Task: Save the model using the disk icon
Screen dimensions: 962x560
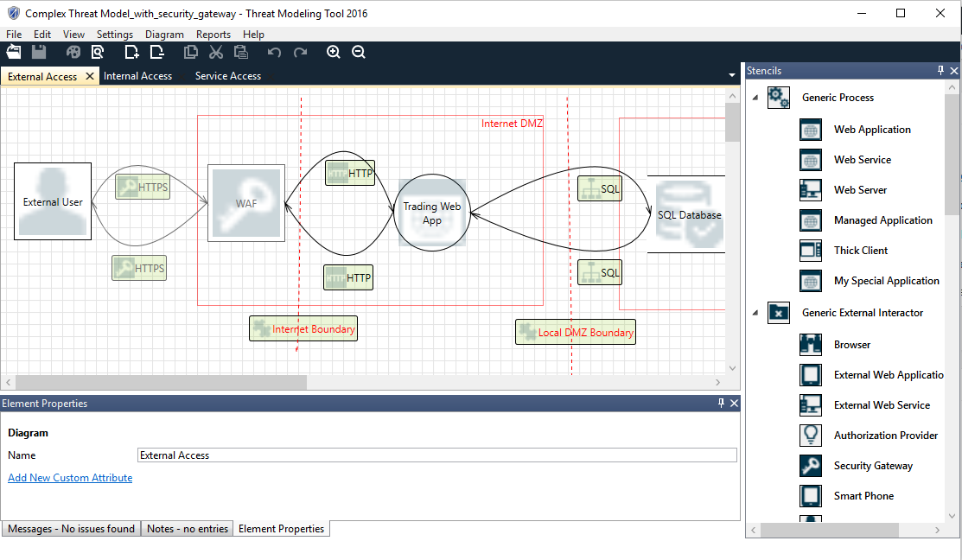Action: (39, 52)
